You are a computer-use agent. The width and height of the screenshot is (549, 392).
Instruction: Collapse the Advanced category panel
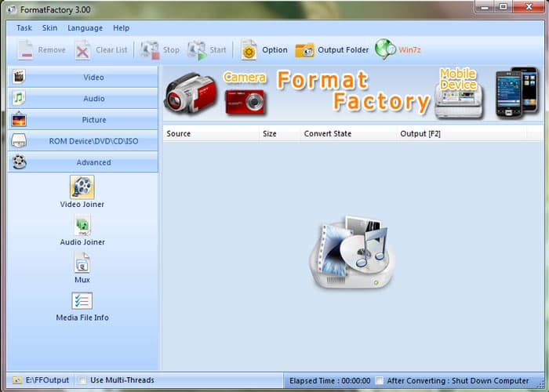click(x=83, y=162)
